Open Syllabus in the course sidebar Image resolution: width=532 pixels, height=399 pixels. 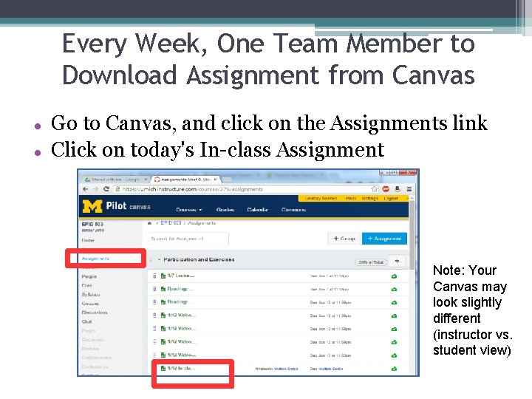pyautogui.click(x=91, y=295)
